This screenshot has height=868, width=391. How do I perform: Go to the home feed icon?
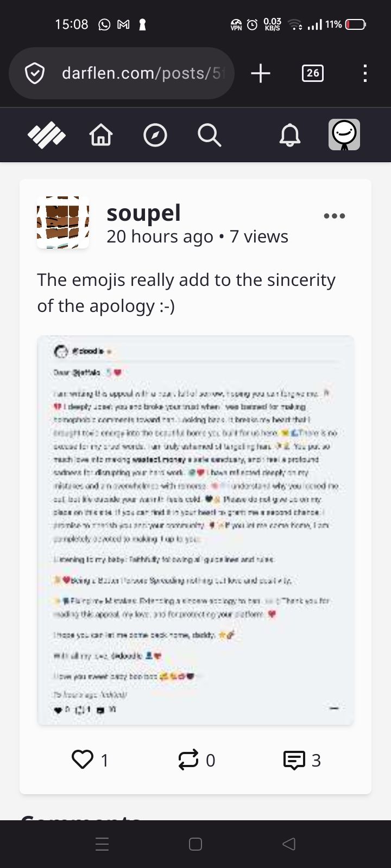(101, 135)
